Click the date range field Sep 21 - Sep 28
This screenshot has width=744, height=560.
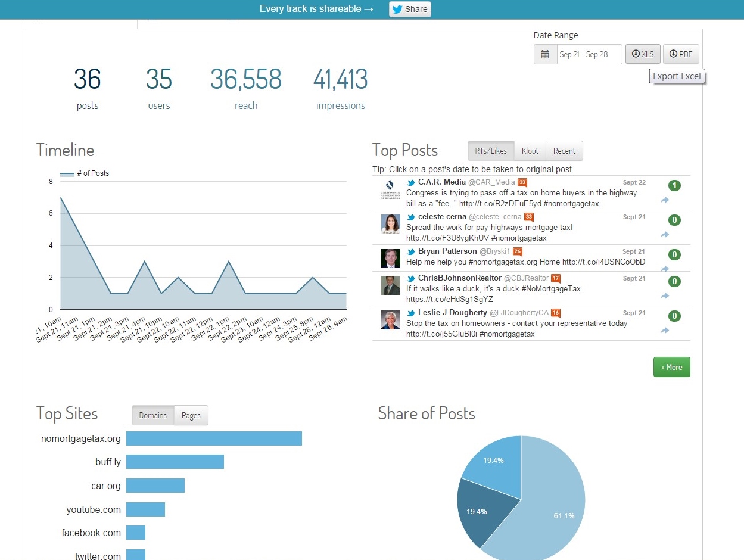(590, 54)
